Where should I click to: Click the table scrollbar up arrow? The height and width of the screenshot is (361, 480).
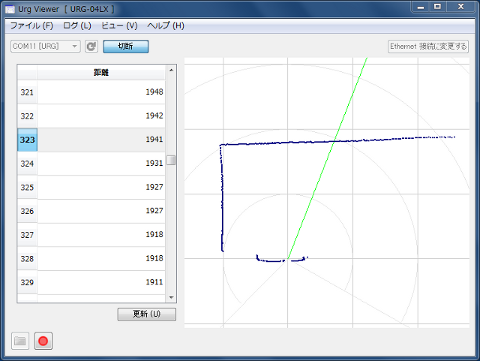point(171,70)
